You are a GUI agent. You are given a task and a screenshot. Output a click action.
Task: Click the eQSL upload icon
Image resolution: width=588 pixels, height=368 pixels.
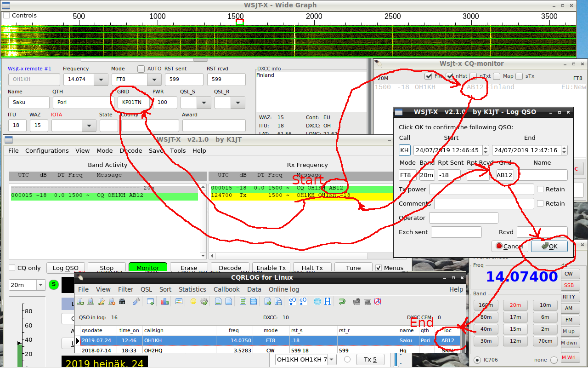tap(292, 301)
